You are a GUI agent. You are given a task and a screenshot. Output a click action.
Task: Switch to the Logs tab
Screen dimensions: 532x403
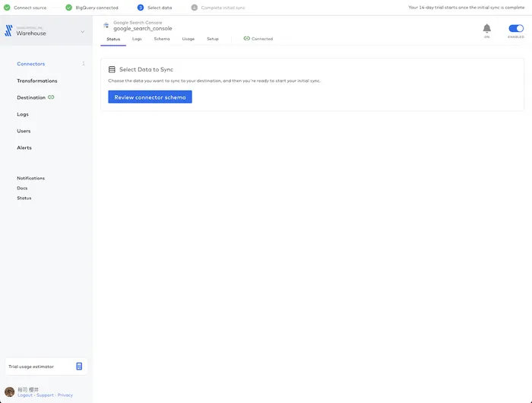pyautogui.click(x=137, y=39)
